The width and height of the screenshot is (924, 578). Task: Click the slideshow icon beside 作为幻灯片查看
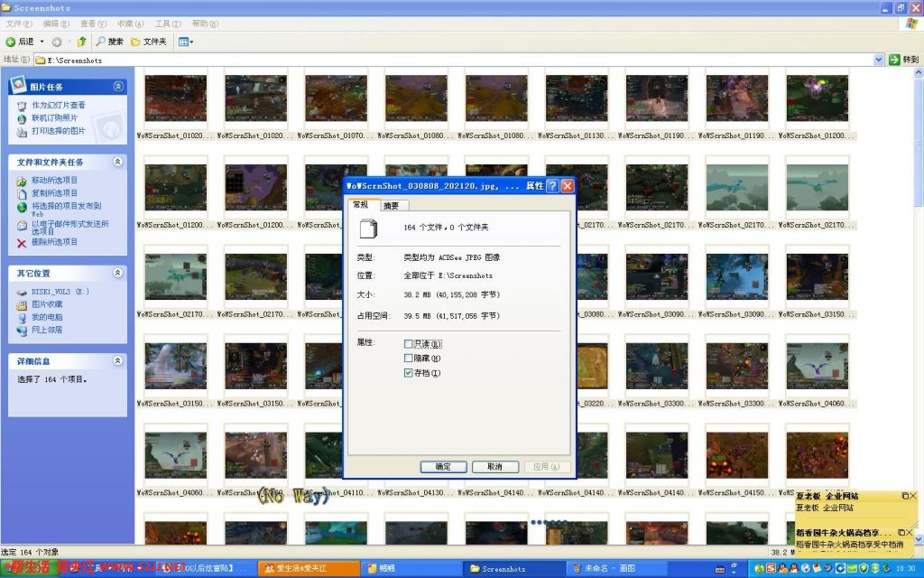22,106
